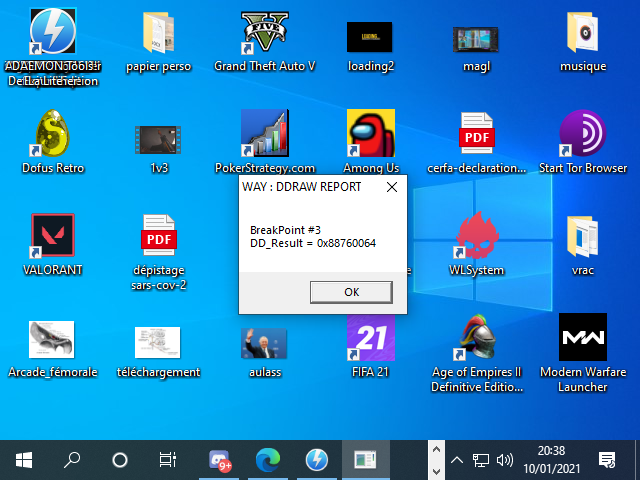Screen dimensions: 640x480
Task: Open PokerStrategy.com shortcut
Action: point(264,133)
